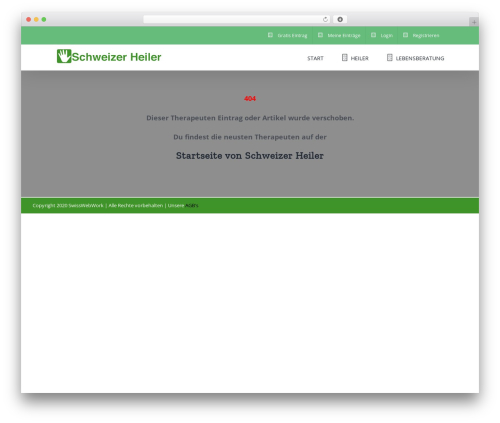Click the Schweizer Heiler logo text
This screenshot has width=500, height=423.
116,57
